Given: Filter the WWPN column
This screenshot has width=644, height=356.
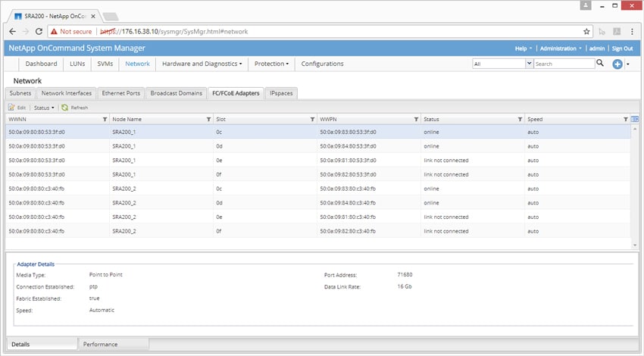Looking at the screenshot, I should pyautogui.click(x=416, y=120).
